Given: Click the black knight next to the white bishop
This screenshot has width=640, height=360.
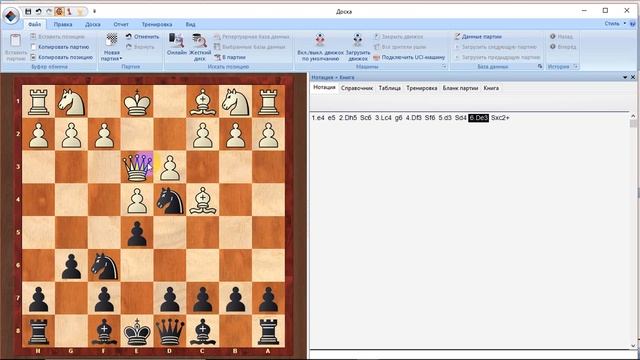Looking at the screenshot, I should click(170, 200).
